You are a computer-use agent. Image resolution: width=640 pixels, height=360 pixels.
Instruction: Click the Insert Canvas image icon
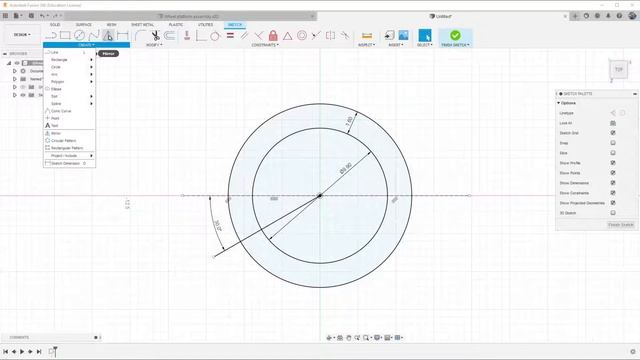click(403, 35)
